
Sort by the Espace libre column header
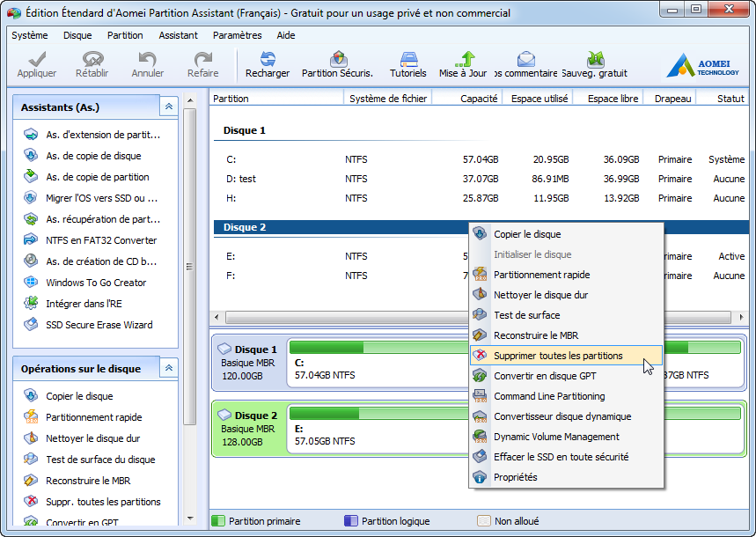(607, 99)
